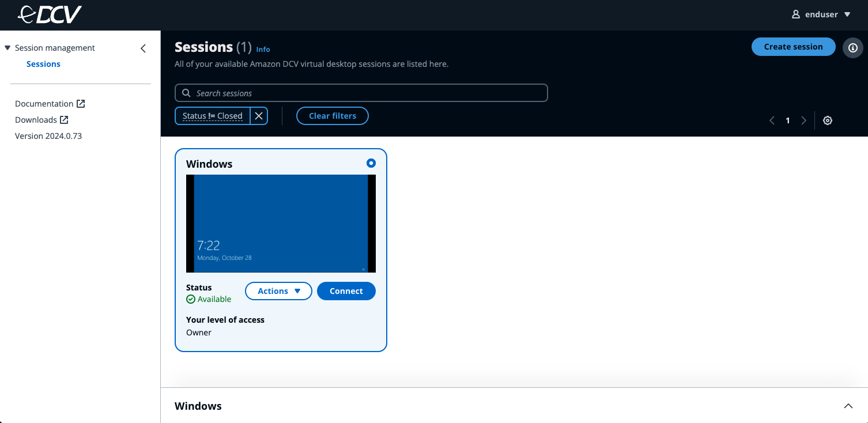
Task: Collapse the Windows details panel at the bottom
Action: click(849, 406)
